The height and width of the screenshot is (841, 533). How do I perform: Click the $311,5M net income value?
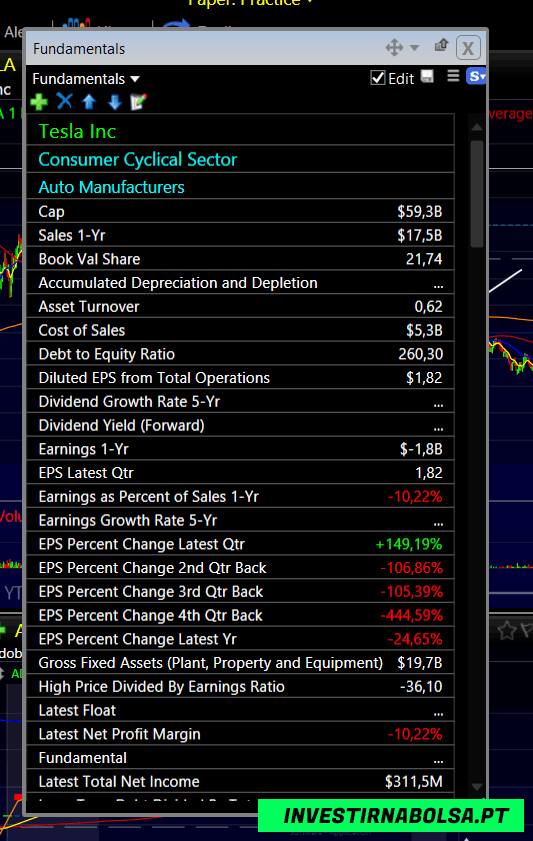point(413,781)
